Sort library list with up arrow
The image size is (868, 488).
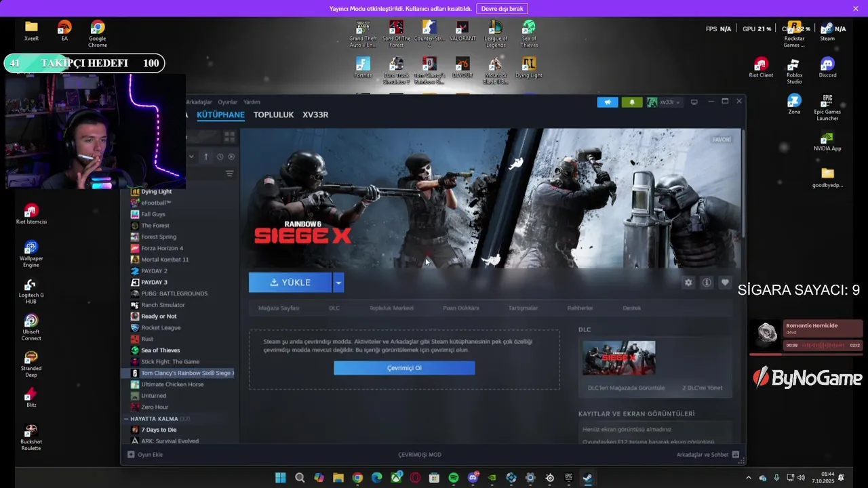point(206,157)
